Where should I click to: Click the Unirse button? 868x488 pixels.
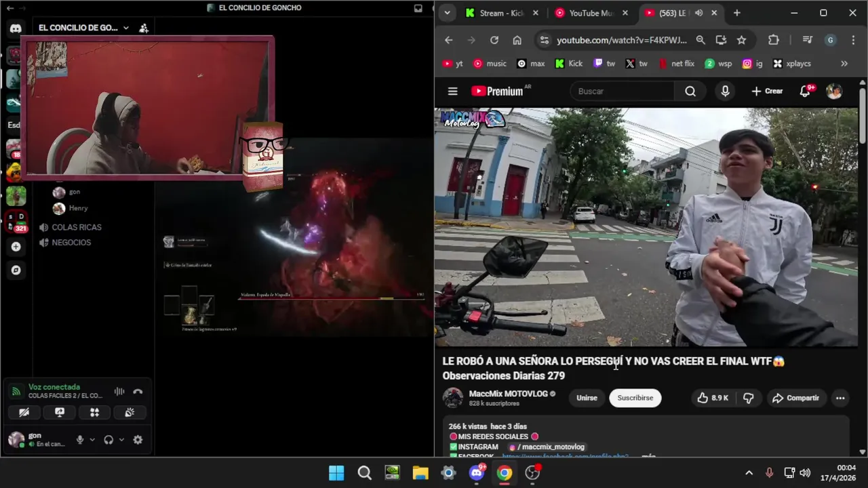pos(587,398)
